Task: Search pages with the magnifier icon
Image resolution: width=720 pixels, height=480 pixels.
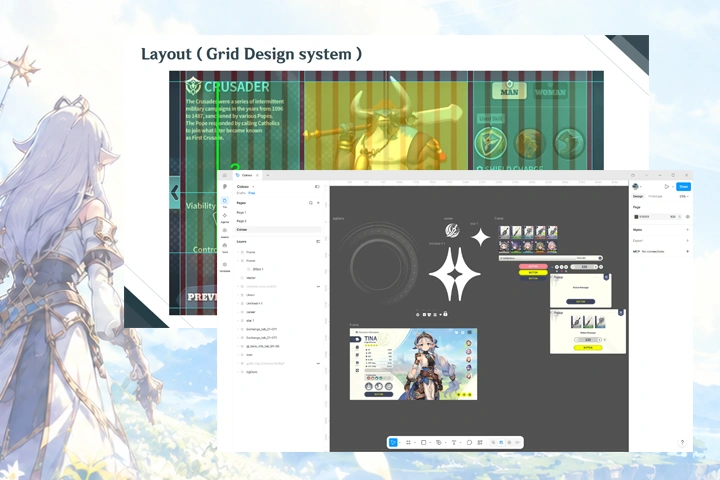Action: 311,203
